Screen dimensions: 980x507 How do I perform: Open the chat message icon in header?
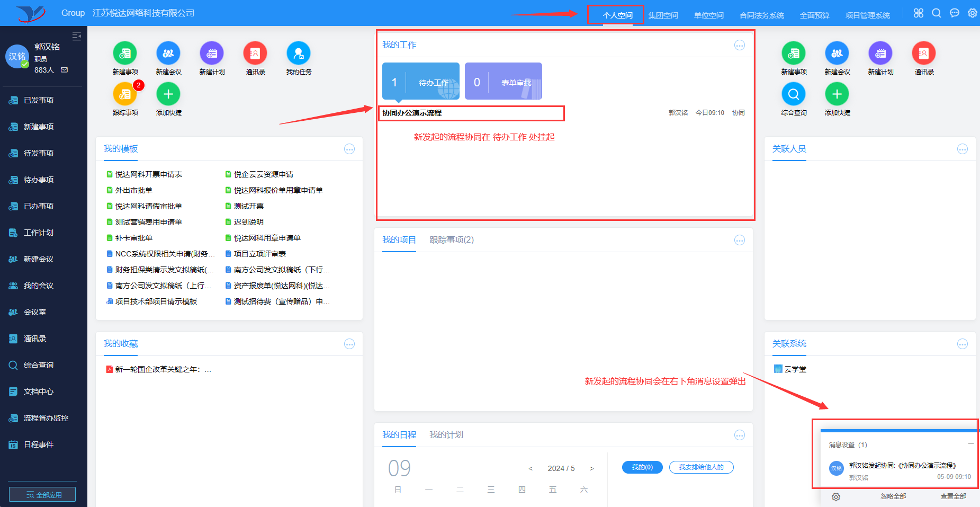click(955, 13)
